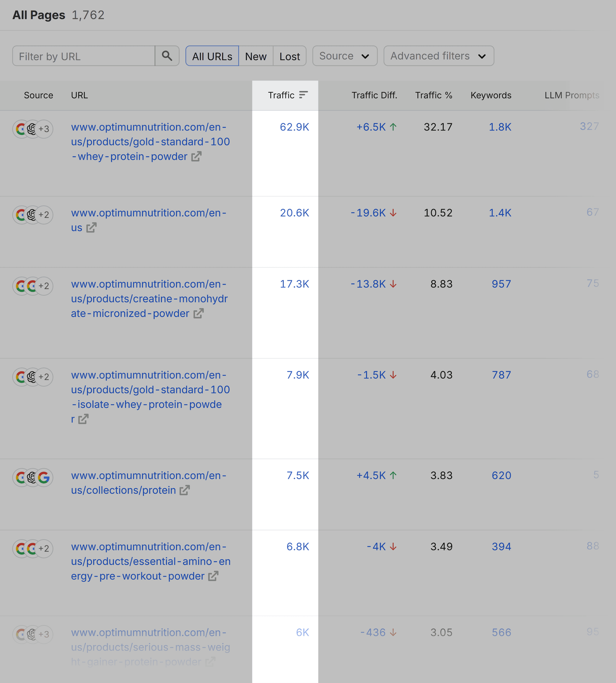Sort by the Traffic % column header
Viewport: 616px width, 683px height.
coord(434,95)
